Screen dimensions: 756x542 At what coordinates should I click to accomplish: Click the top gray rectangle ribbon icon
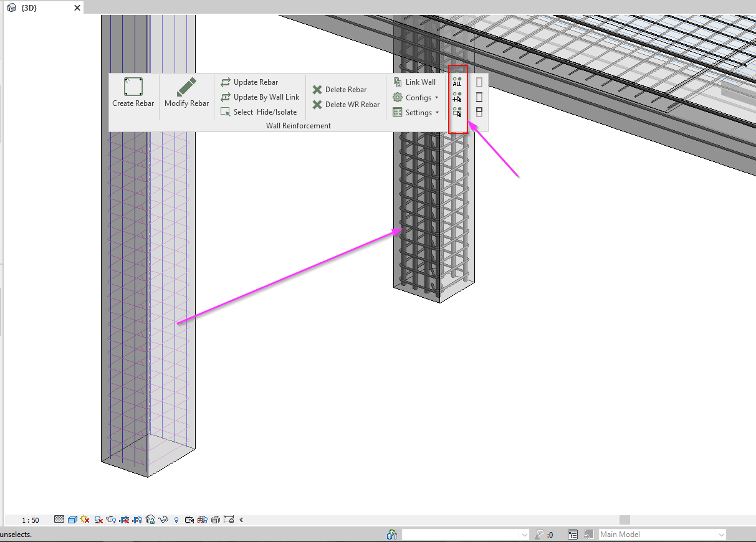(479, 82)
